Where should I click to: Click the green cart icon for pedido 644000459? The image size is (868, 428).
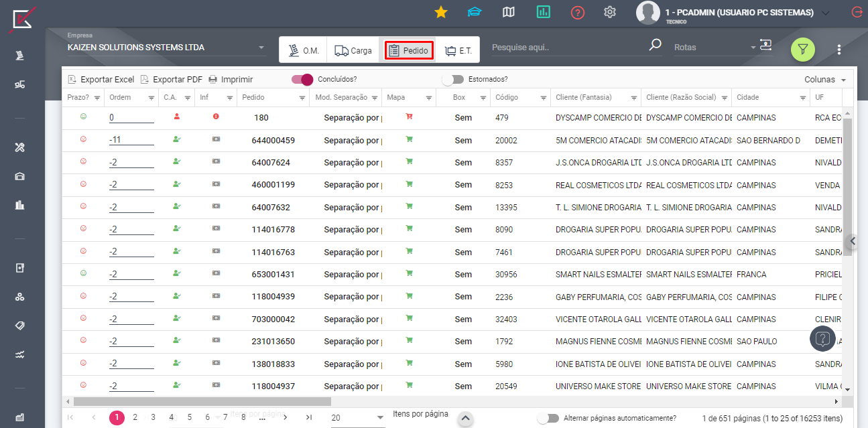(x=409, y=139)
